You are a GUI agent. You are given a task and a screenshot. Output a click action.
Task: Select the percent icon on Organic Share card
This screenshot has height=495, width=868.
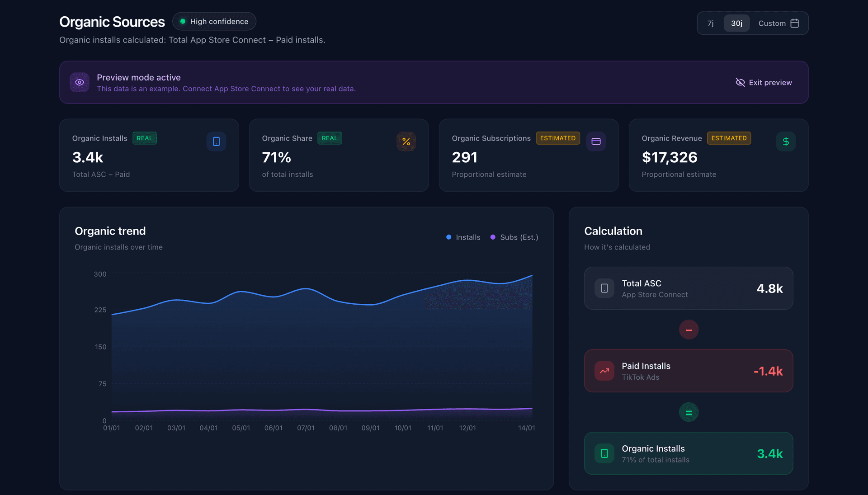pos(406,141)
